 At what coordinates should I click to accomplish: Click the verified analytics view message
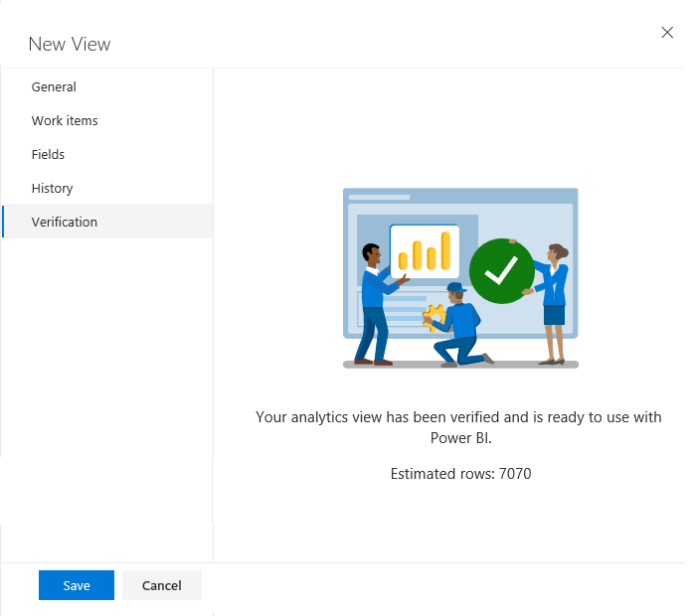coord(458,427)
